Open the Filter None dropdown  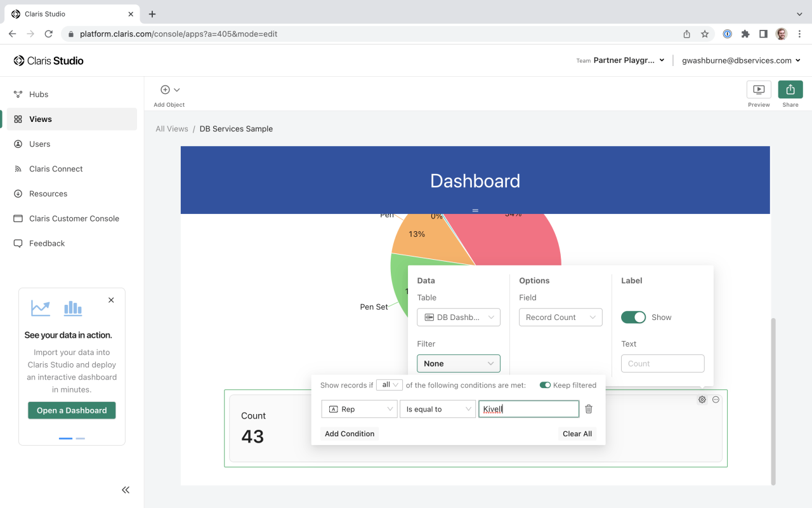[x=459, y=363]
